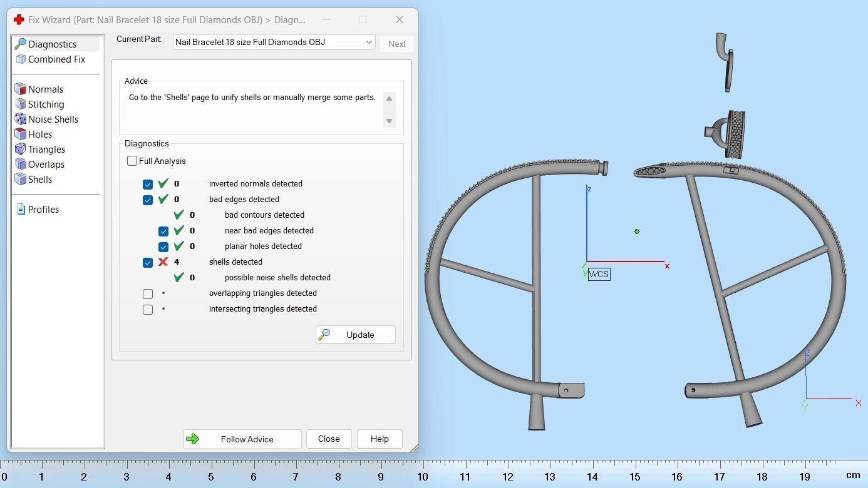Minimize the Fix Wizard window
The image size is (868, 488).
pyautogui.click(x=326, y=19)
